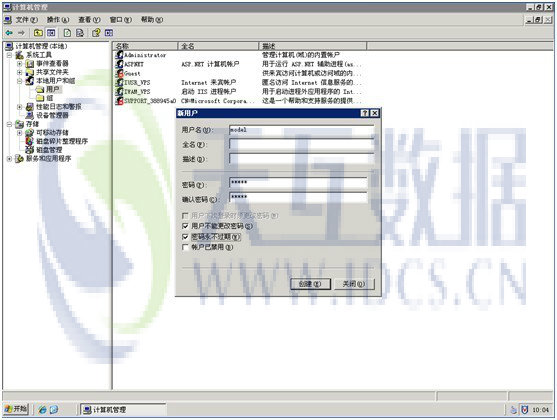Image resolution: width=557 pixels, height=420 pixels.
Task: Click the dialog's question mark help button
Action: coord(364,113)
